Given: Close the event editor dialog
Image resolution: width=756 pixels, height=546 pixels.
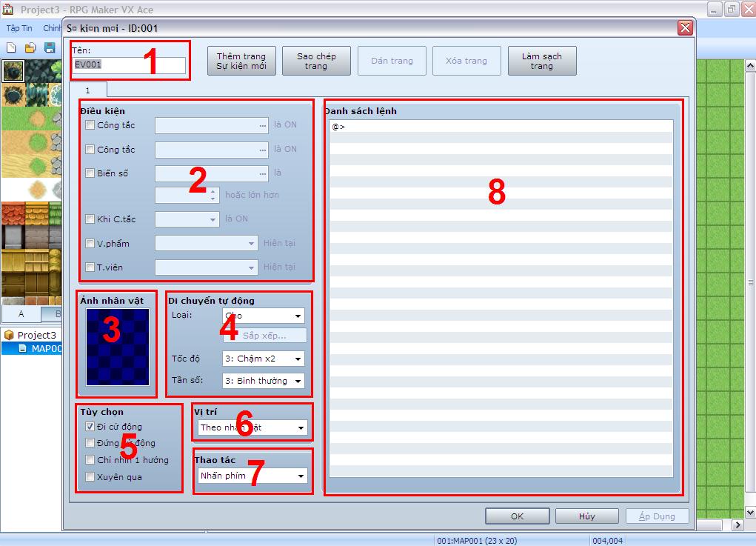Looking at the screenshot, I should tap(685, 28).
